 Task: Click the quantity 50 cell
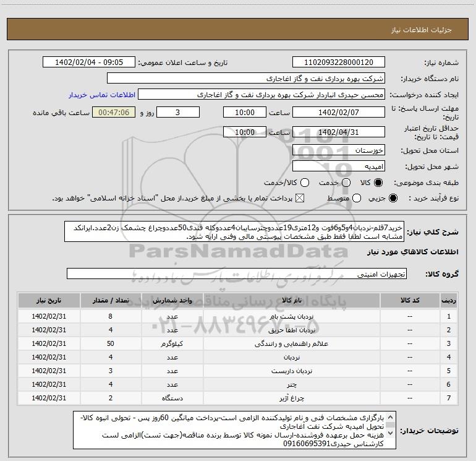click(111, 343)
